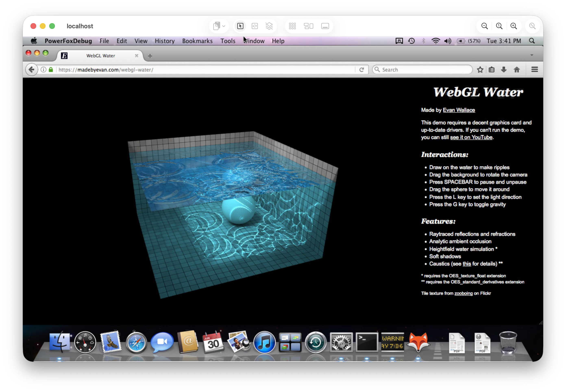The image size is (566, 392).
Task: Open the downloads arrow icon
Action: (504, 70)
